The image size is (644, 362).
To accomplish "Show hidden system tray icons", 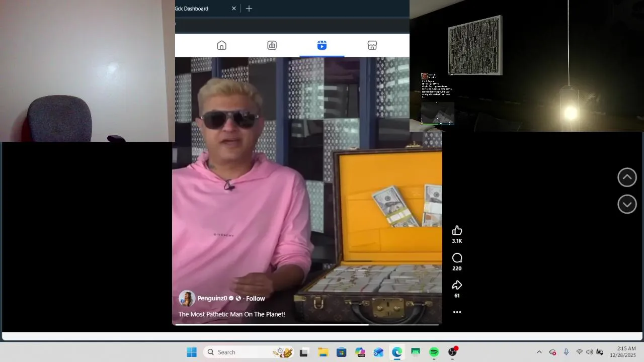I will [x=539, y=352].
